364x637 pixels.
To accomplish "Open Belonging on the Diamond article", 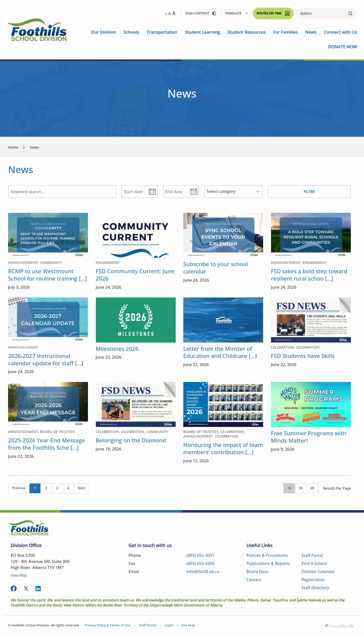I will (x=131, y=440).
